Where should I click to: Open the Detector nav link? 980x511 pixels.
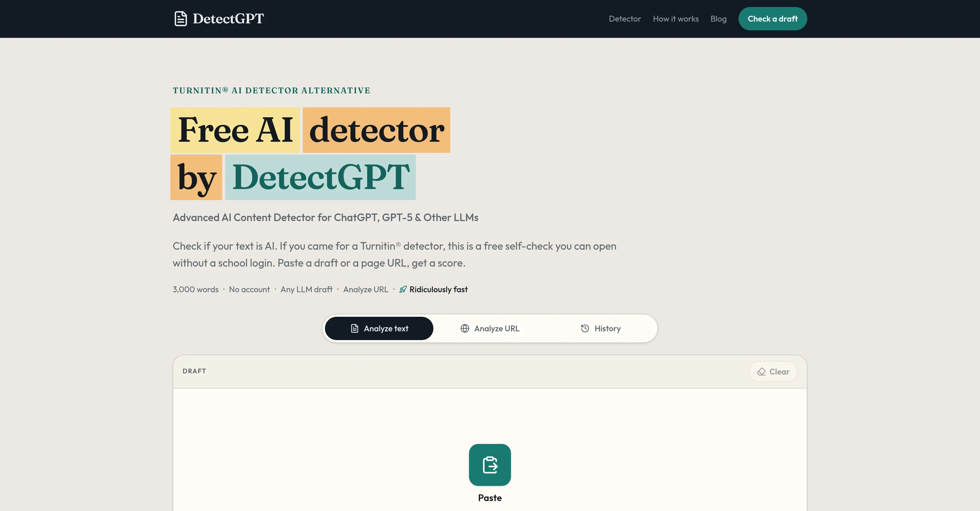coord(625,19)
